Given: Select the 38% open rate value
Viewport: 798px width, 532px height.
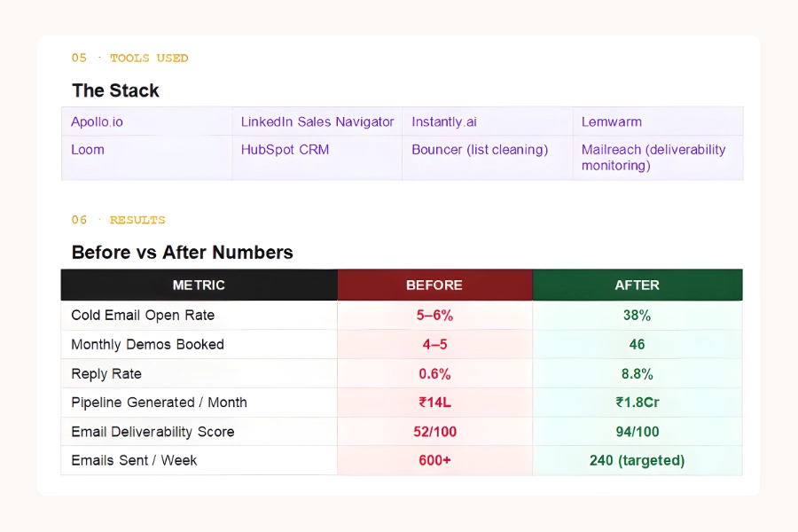Looking at the screenshot, I should click(637, 315).
